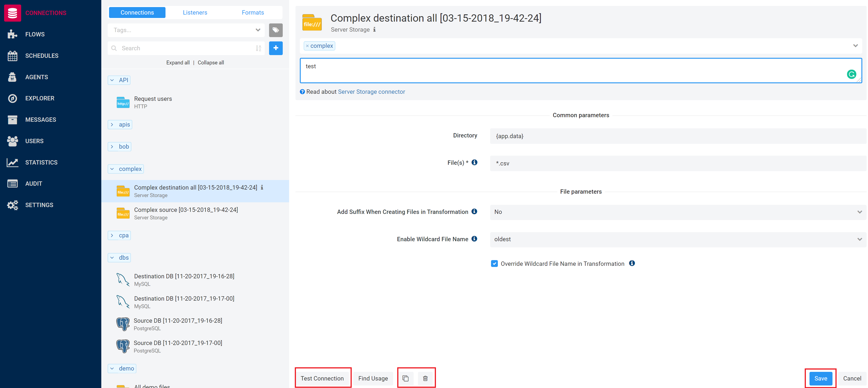
Task: Click the trash delete connection icon
Action: tap(425, 378)
